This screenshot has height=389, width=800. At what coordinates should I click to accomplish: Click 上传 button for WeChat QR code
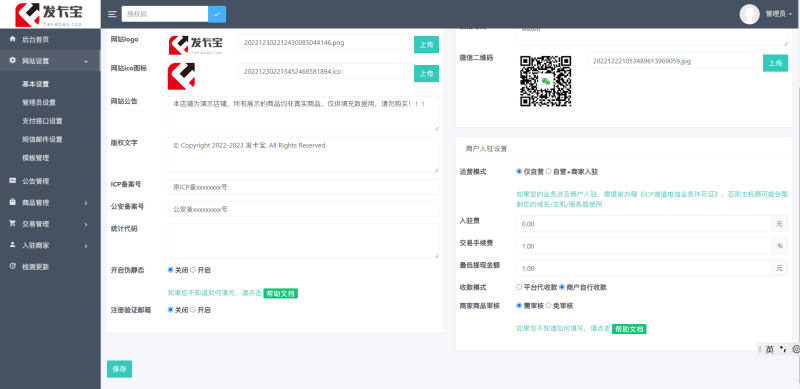775,63
